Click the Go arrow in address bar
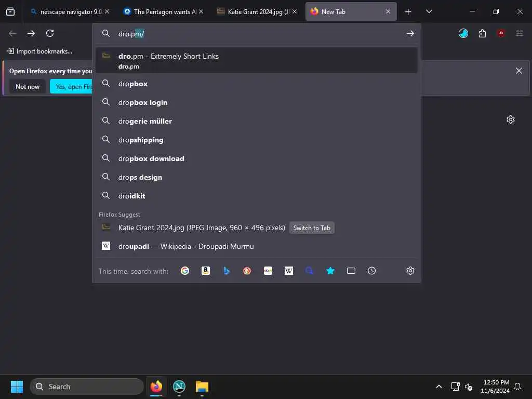The height and width of the screenshot is (399, 532). click(410, 34)
